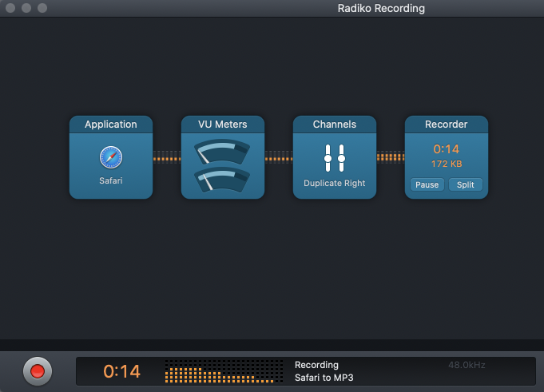This screenshot has width=544, height=392.
Task: Minimize the Radiko Recording window
Action: [26, 8]
